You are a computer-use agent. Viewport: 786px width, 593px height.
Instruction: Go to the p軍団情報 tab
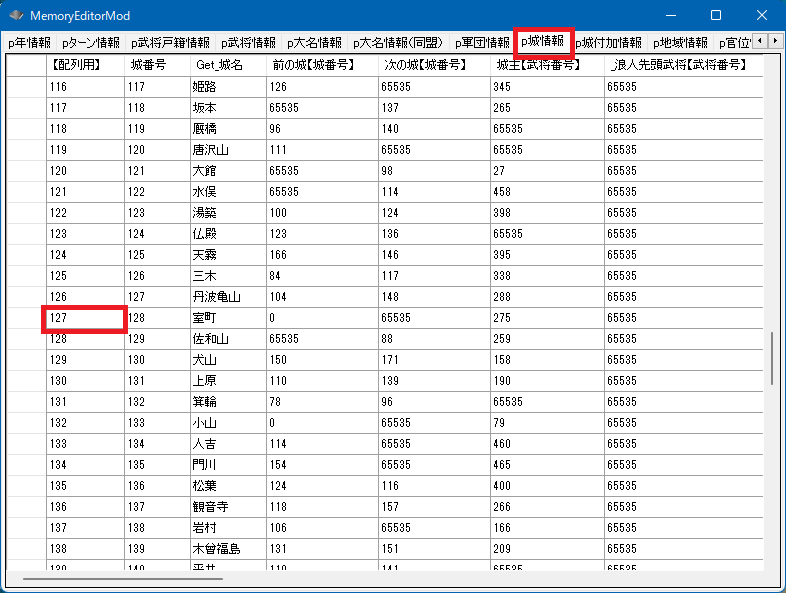pos(482,43)
